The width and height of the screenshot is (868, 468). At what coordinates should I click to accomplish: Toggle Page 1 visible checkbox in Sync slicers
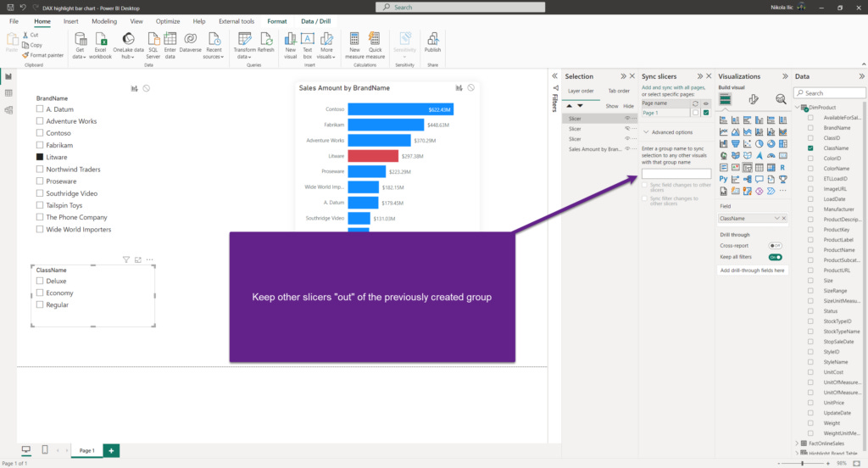click(x=706, y=113)
